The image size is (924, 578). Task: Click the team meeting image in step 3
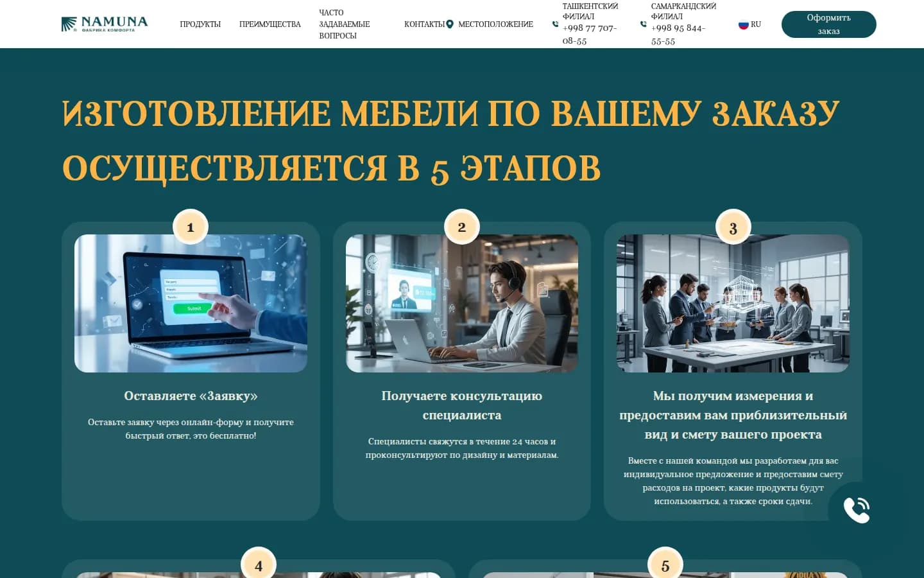pos(733,303)
